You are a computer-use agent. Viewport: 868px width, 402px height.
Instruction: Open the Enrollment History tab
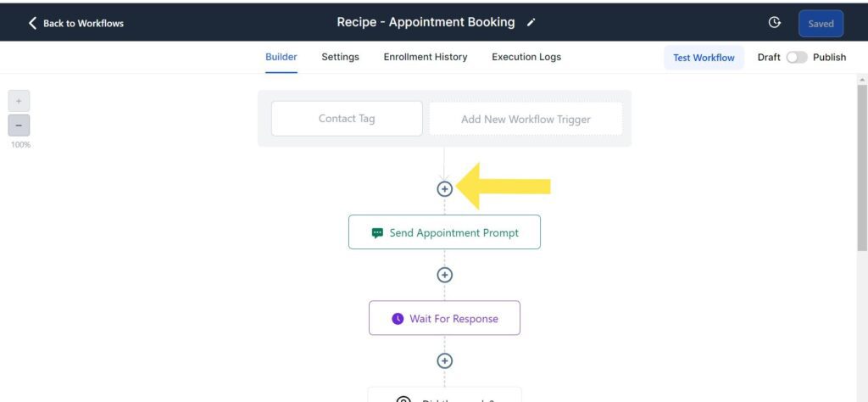point(425,57)
